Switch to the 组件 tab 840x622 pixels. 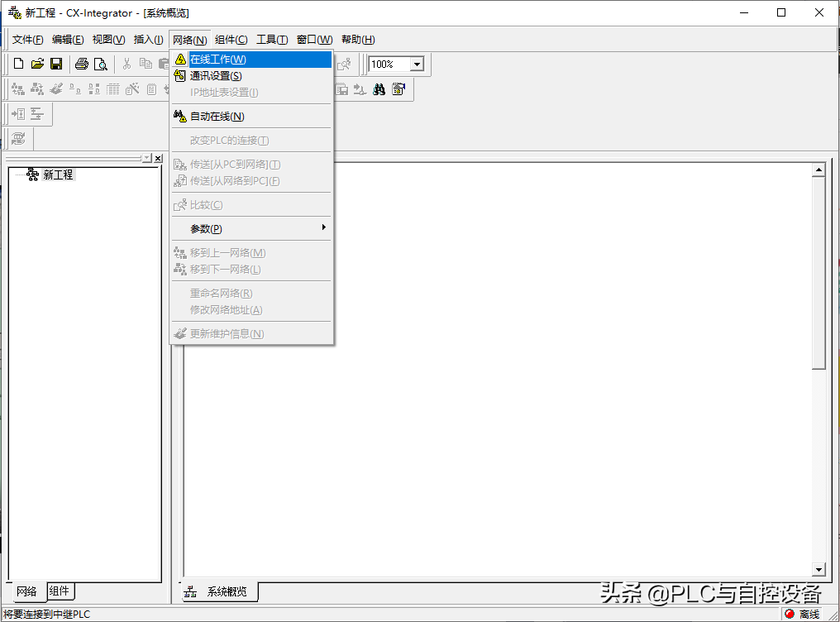pos(60,591)
